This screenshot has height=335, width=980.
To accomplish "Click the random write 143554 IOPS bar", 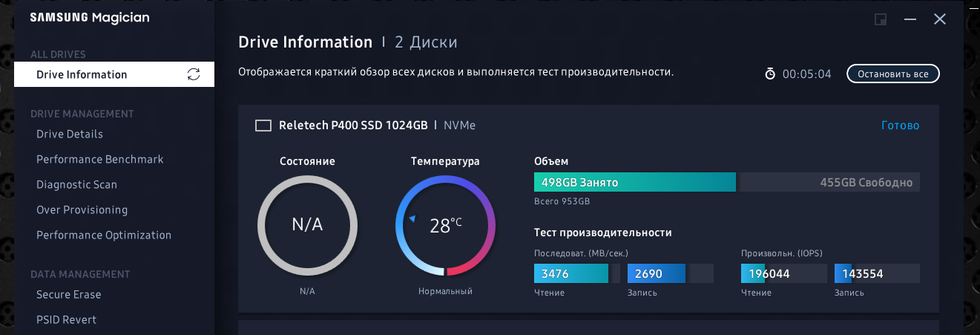I will (876, 273).
